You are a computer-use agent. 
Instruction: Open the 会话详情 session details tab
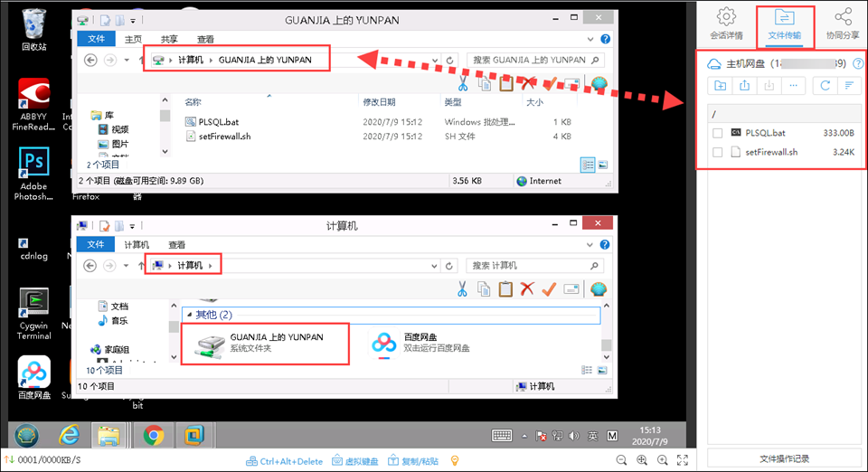point(726,24)
